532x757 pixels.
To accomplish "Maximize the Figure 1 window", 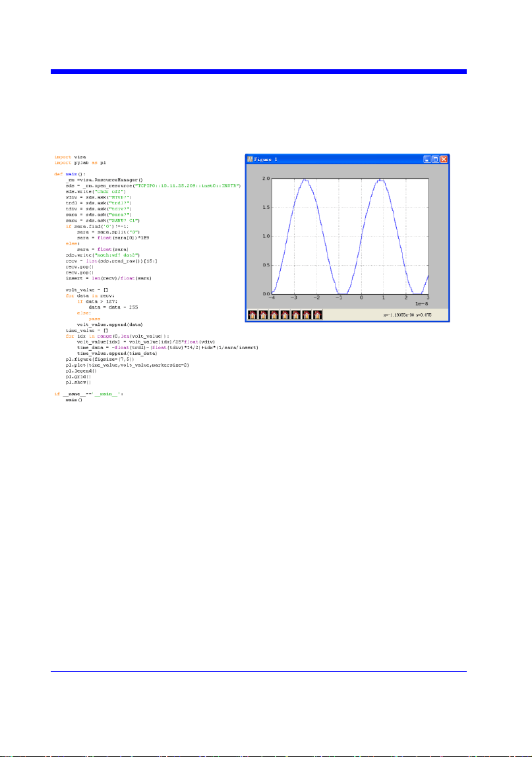I will tap(436, 159).
